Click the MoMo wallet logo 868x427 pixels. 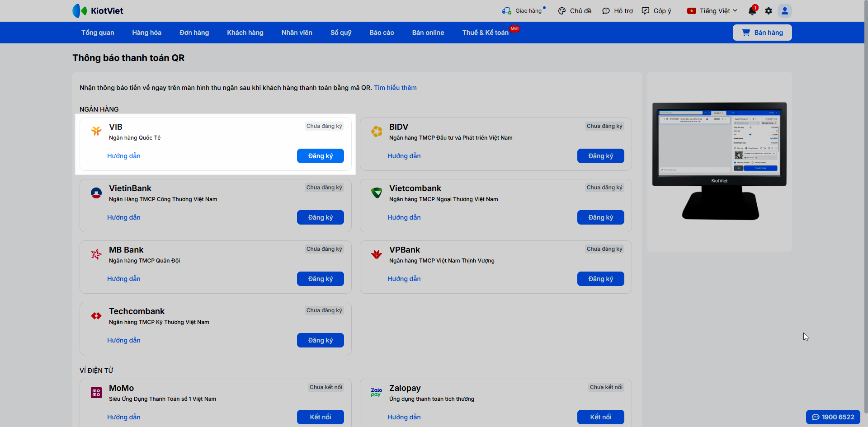tap(96, 392)
